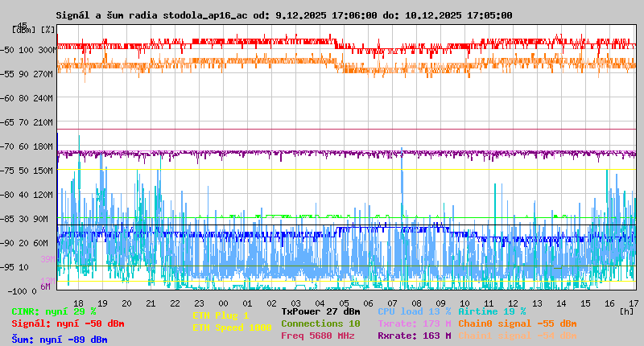Click the purple '6M' rate marker label
The height and width of the screenshot is (346, 644).
45,286
